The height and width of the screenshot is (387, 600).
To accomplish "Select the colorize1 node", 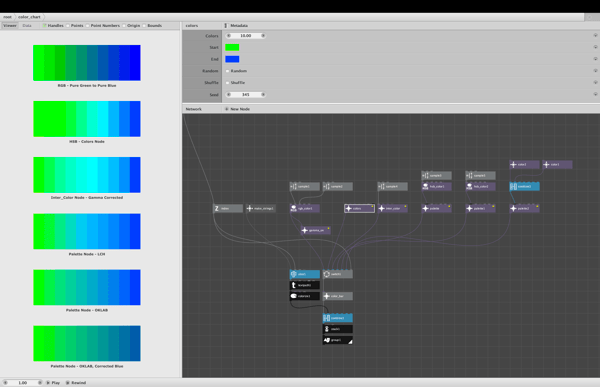I will tap(305, 296).
